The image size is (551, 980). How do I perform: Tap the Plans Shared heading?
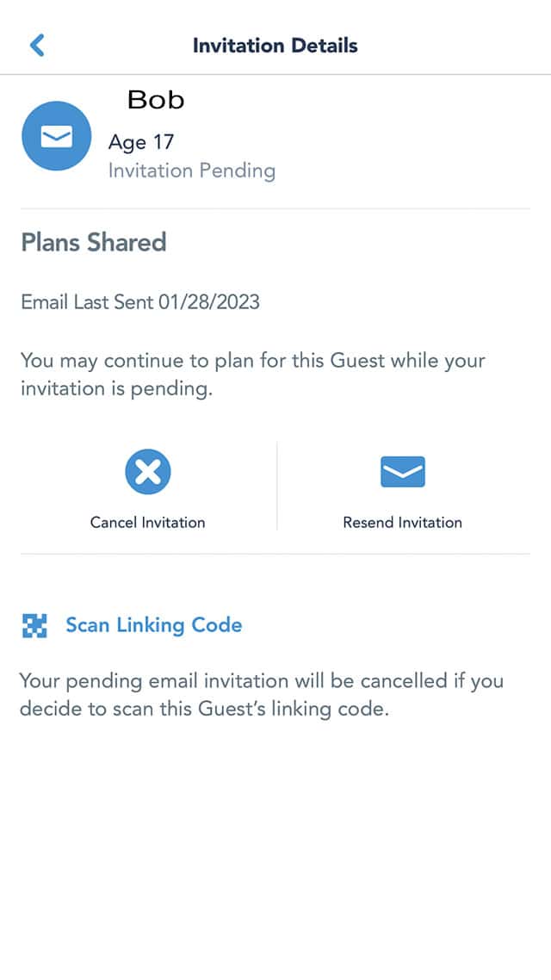point(94,243)
